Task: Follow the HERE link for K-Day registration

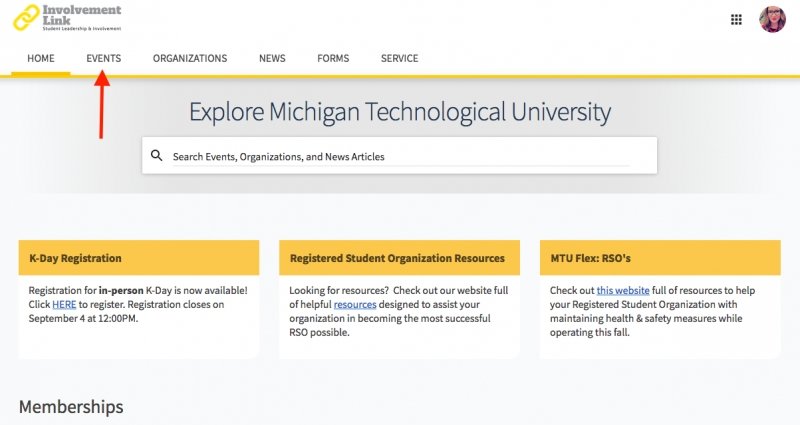Action: (64, 305)
